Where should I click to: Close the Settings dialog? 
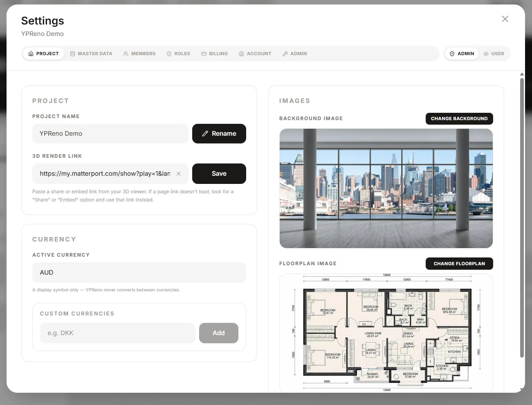tap(505, 19)
